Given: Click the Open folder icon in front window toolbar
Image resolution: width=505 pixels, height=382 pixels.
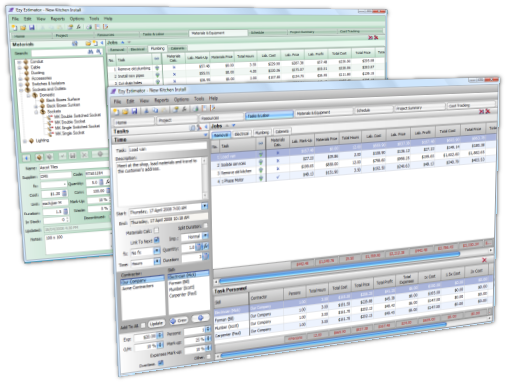Looking at the screenshot, I should click(x=125, y=111).
